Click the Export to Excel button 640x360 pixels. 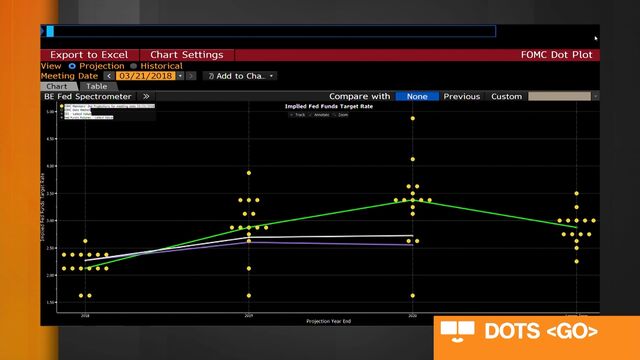pyautogui.click(x=89, y=55)
